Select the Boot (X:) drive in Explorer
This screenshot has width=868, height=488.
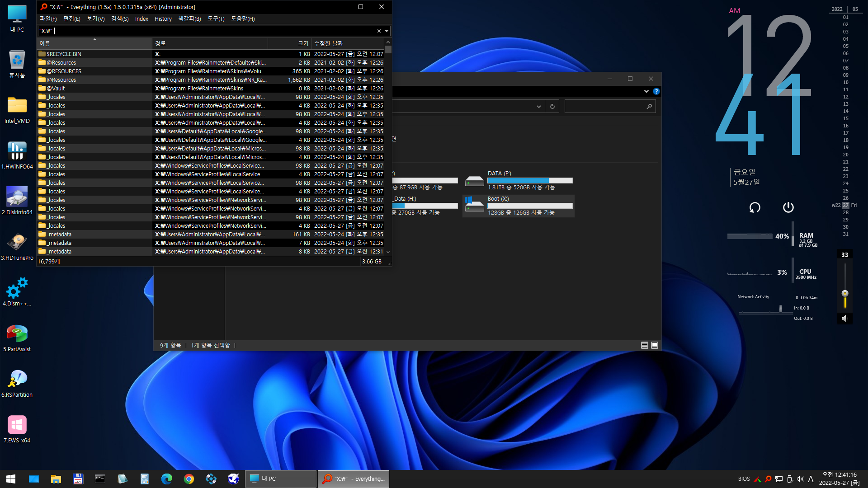(x=519, y=206)
